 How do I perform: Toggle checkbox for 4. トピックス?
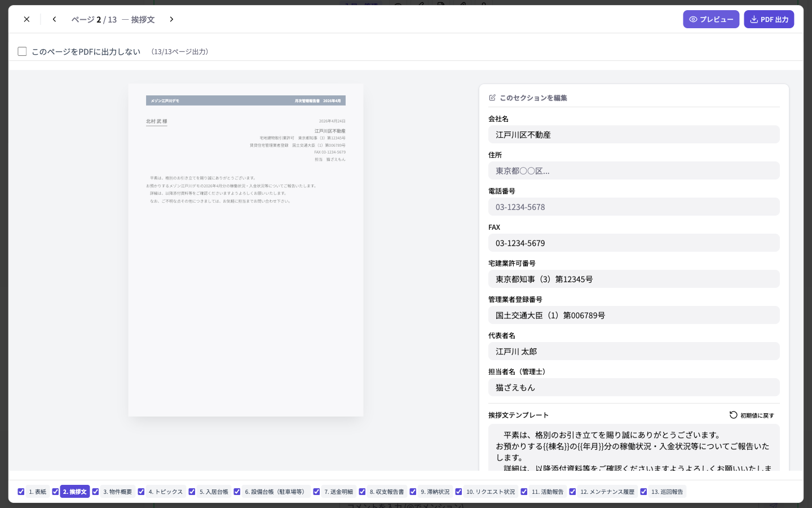pyautogui.click(x=141, y=492)
